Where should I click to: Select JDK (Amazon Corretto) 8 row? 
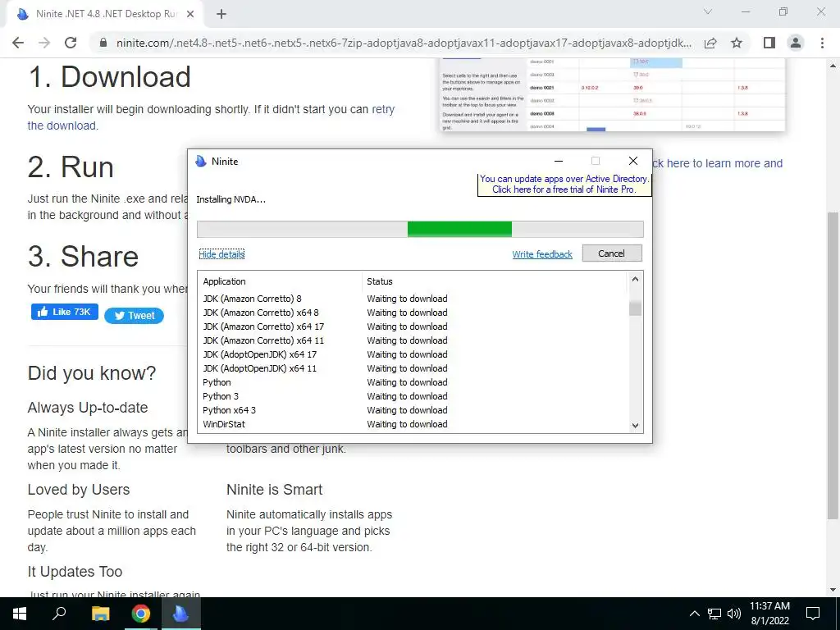click(413, 299)
